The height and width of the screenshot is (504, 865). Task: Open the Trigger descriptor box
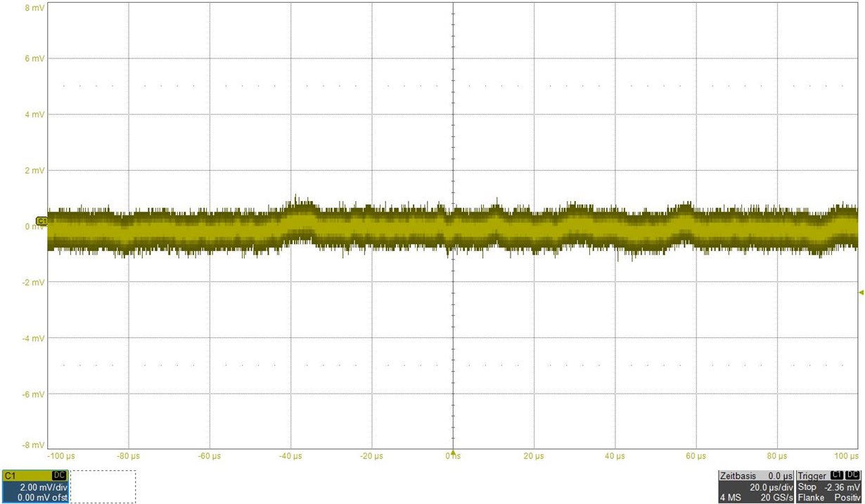pos(828,486)
